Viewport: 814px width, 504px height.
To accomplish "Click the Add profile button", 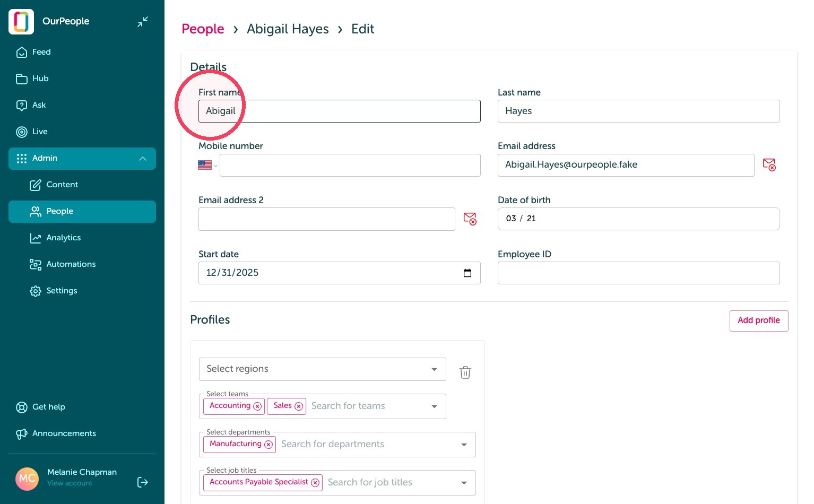I will click(x=759, y=320).
